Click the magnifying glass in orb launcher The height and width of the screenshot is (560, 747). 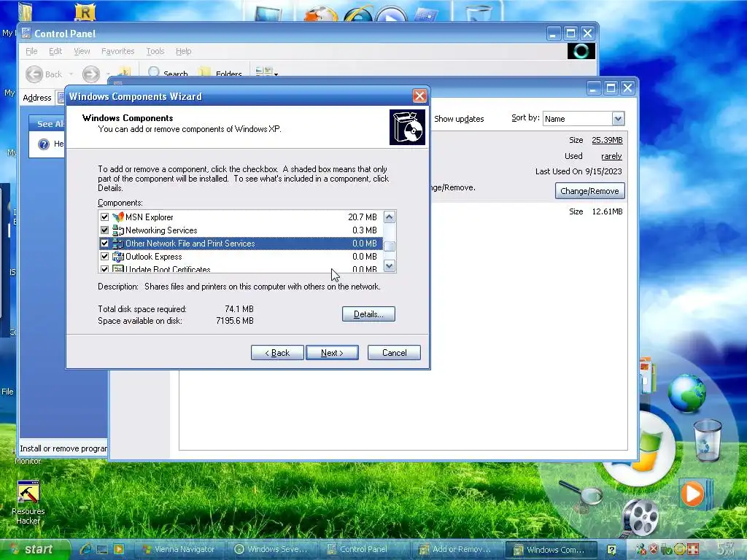(x=581, y=495)
